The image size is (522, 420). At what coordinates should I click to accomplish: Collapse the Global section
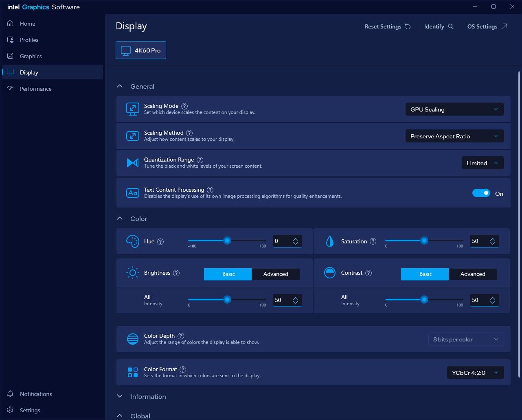pos(120,416)
